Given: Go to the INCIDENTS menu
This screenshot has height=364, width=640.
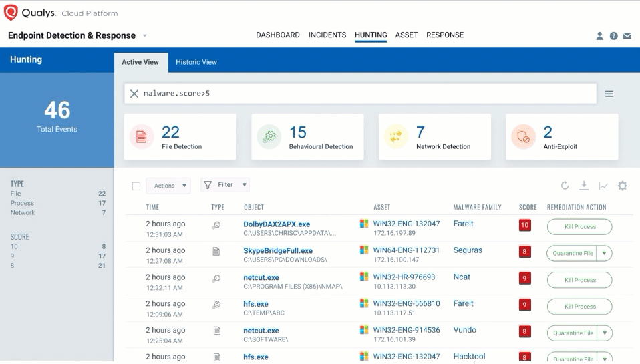Looking at the screenshot, I should pyautogui.click(x=327, y=35).
